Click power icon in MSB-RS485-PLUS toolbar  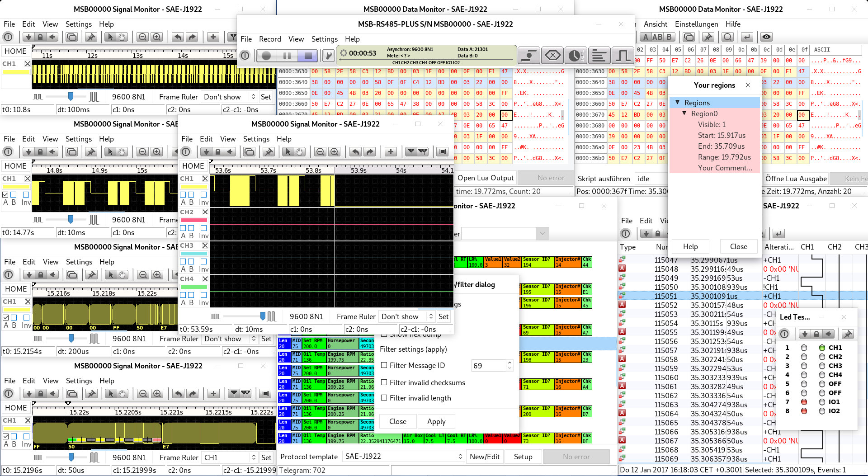click(245, 56)
